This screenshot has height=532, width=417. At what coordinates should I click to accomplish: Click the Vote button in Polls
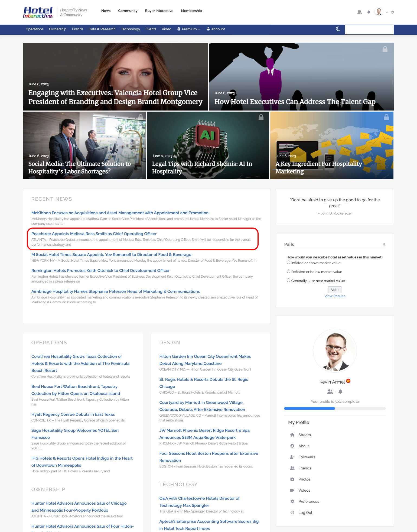click(335, 290)
